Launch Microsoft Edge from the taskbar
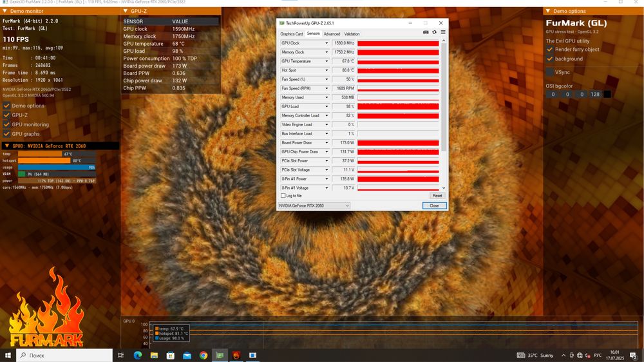This screenshot has height=362, width=644. click(x=138, y=356)
